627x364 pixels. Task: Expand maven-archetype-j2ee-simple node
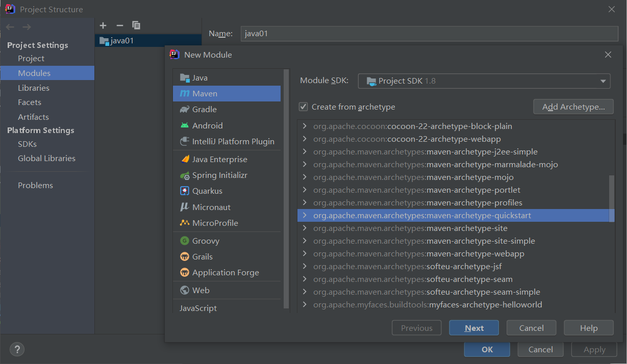pyautogui.click(x=305, y=151)
